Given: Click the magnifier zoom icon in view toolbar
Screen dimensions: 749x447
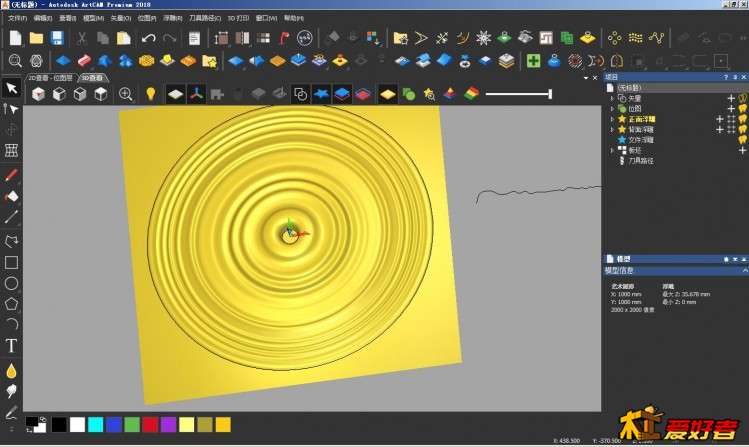Looking at the screenshot, I should tap(126, 94).
